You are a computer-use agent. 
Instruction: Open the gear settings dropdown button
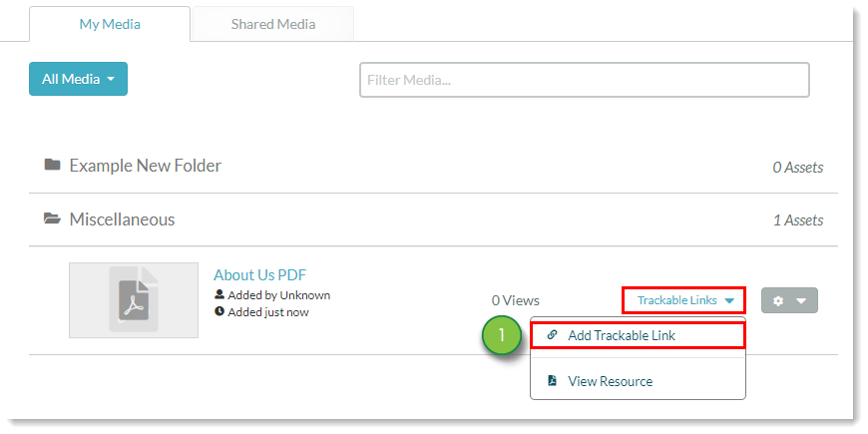(x=789, y=300)
